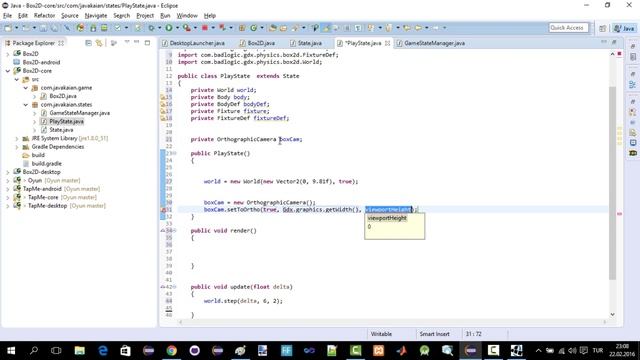Collapse the Box2D-core project node
This screenshot has width=640, height=360.
click(x=8, y=71)
